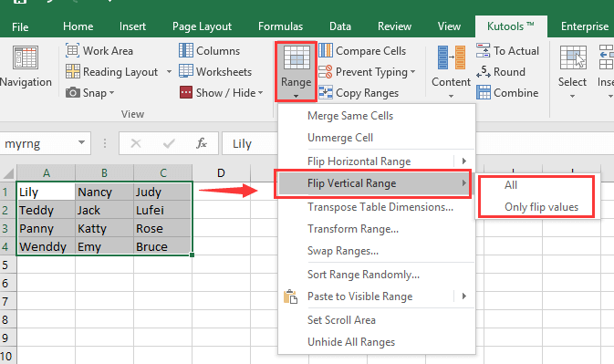
Task: Open the Show / Hide dropdown arrow
Action: (260, 93)
